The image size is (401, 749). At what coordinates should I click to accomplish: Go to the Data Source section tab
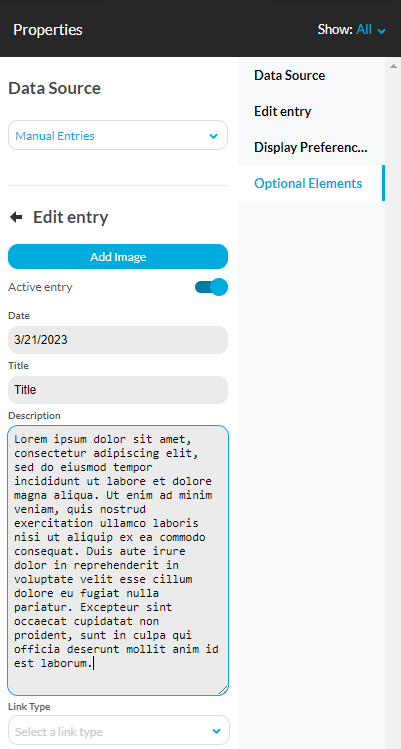coord(311,75)
